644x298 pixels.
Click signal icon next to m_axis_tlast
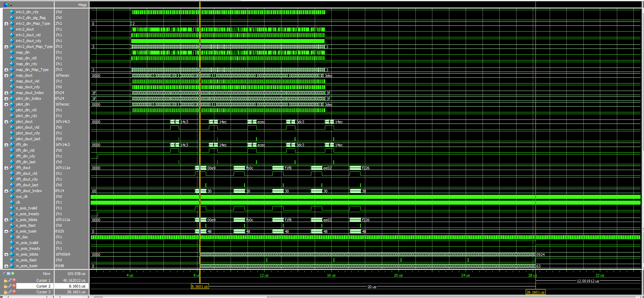pos(12,260)
